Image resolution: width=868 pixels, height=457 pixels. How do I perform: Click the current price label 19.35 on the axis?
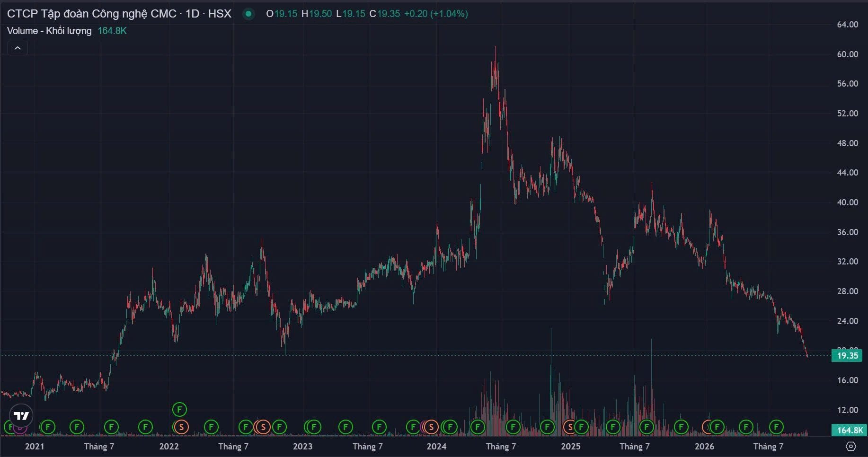pyautogui.click(x=847, y=356)
